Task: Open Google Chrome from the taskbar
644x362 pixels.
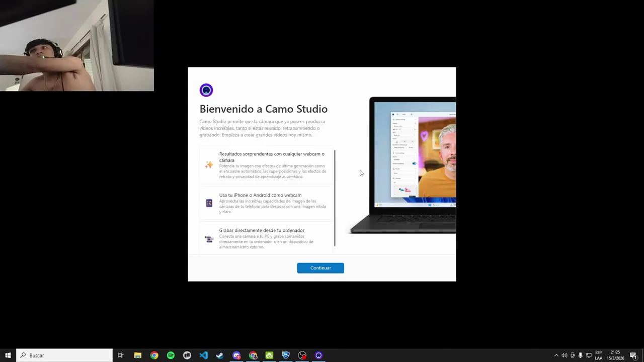Action: point(154,355)
